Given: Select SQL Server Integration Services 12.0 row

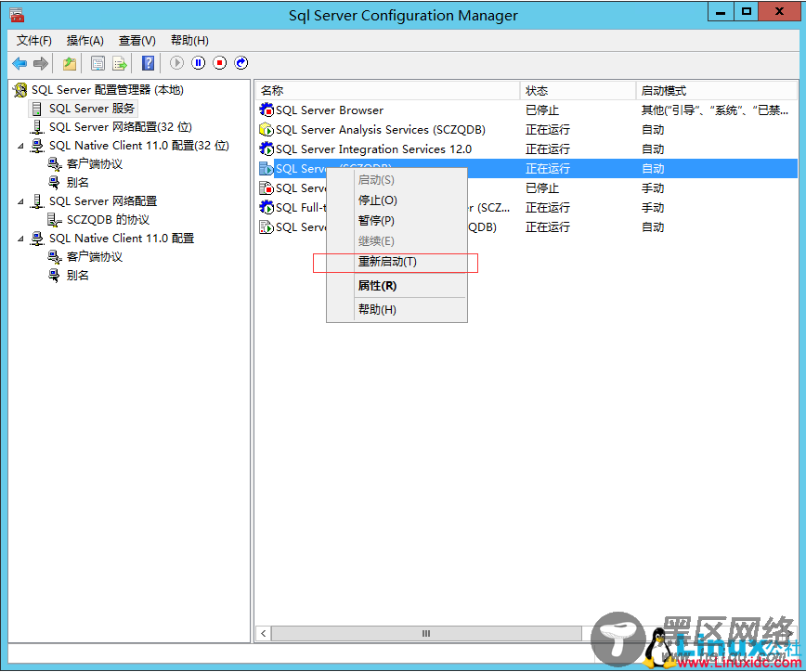Looking at the screenshot, I should [x=526, y=149].
